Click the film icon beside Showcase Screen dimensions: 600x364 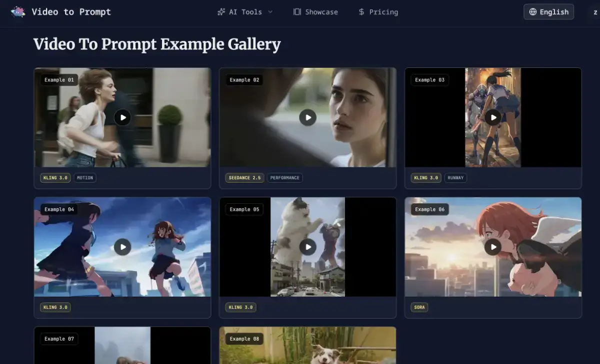(297, 12)
